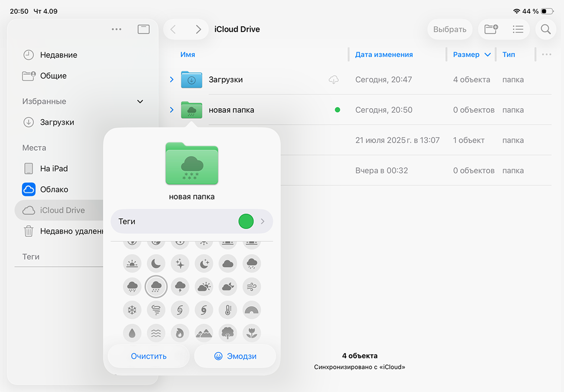
Task: Choose the plain cloud folder symbol
Action: coord(228,264)
